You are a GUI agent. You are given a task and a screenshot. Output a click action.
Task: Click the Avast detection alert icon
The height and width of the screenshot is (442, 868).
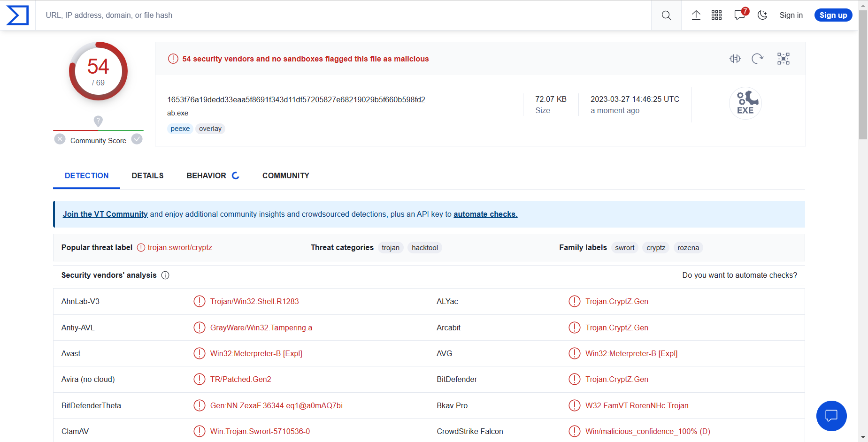click(x=200, y=353)
